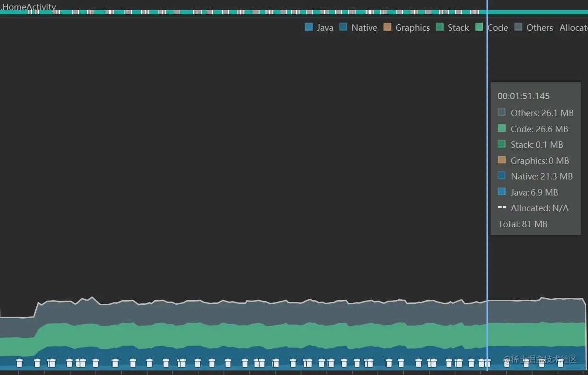Click the gray Others swatch inside tooltip
Screen dimensions: 588x375
click(502, 112)
